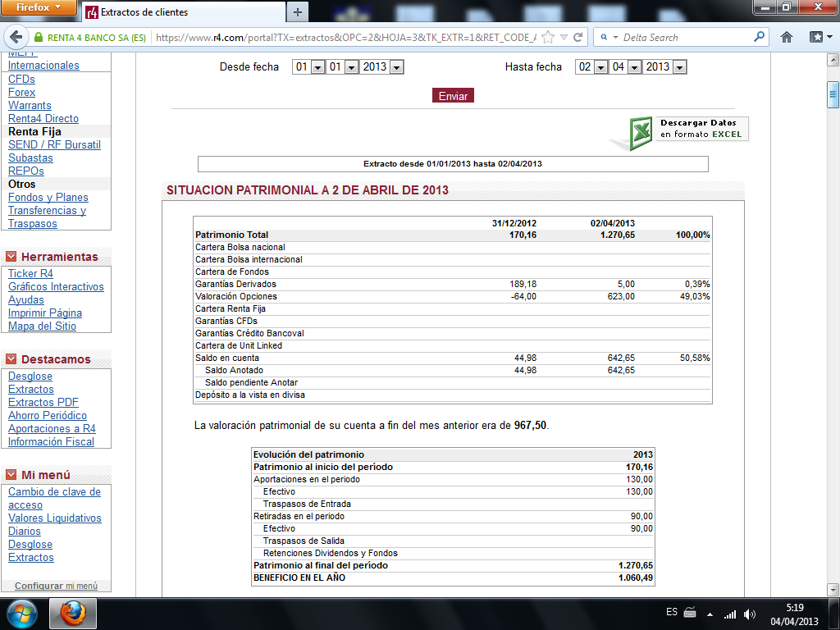Image resolution: width=840 pixels, height=630 pixels.
Task: Click the Excel download icon
Action: point(640,132)
